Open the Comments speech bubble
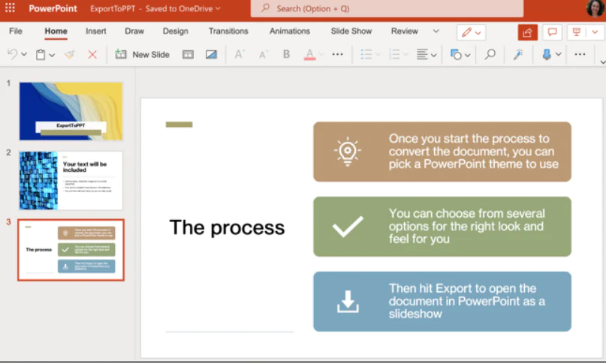 (552, 32)
